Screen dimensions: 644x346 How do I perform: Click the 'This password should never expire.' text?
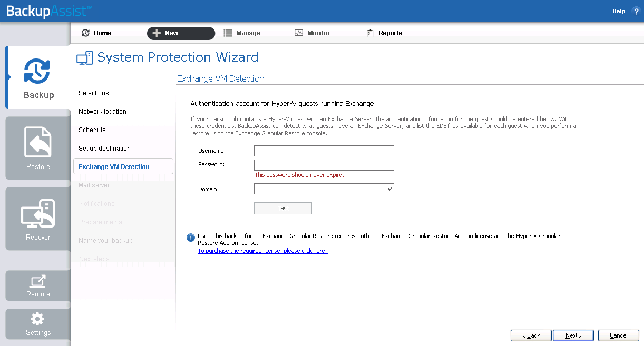coord(299,175)
